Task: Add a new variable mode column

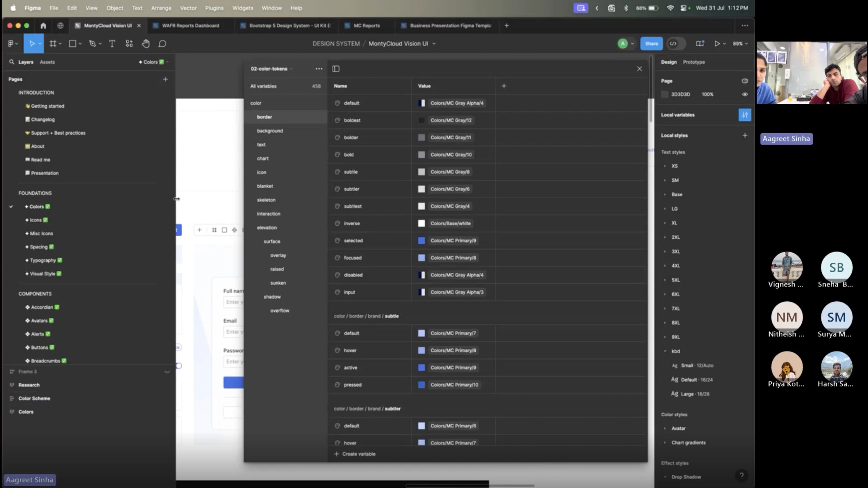Action: tap(504, 86)
